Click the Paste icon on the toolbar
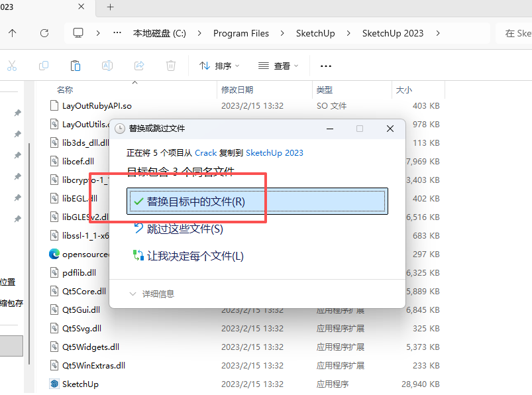The image size is (532, 395). pos(75,65)
